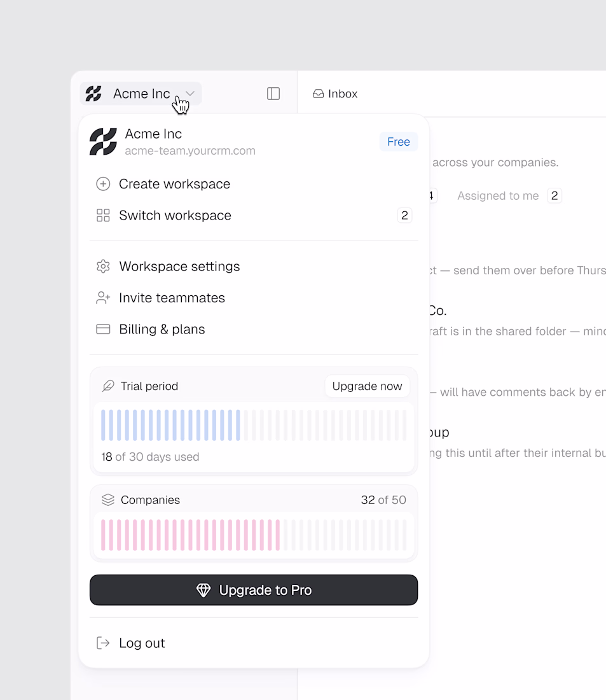Click the Free plan badge
Screen dimensions: 606x700
tap(399, 141)
